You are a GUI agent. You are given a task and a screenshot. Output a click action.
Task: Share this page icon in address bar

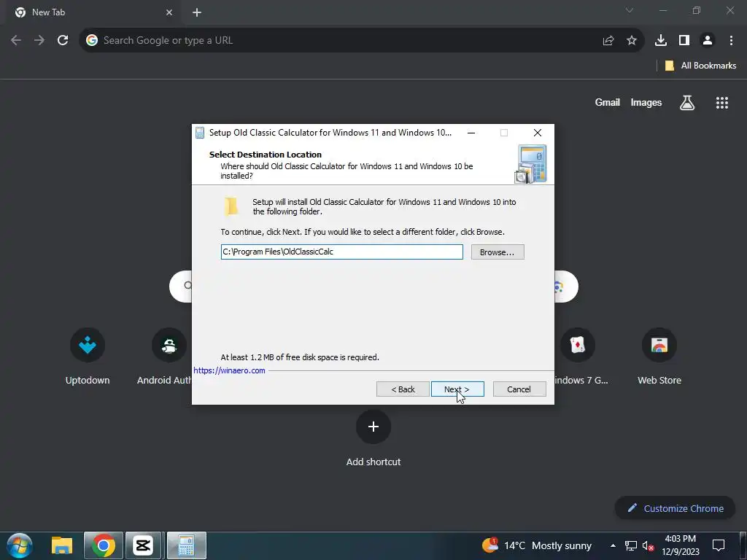(608, 41)
